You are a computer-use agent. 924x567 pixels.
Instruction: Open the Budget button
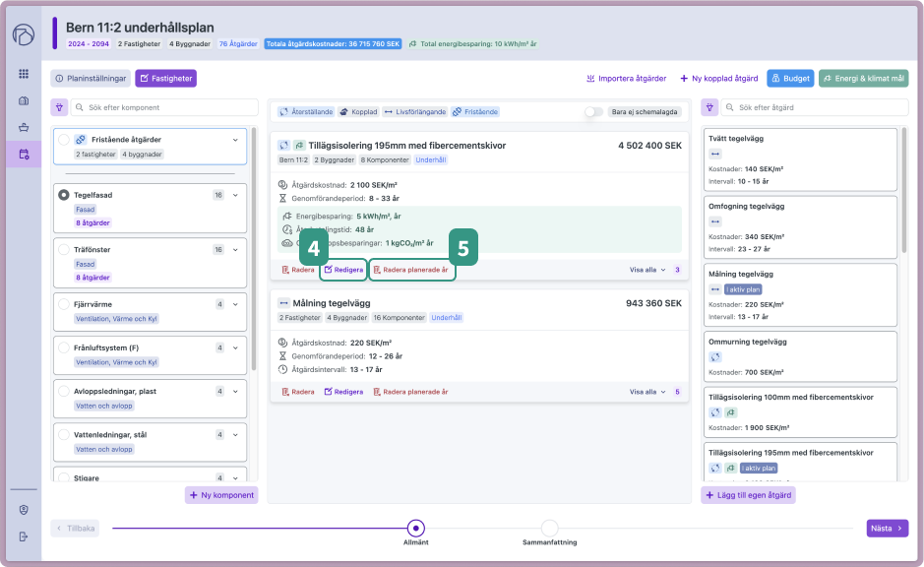790,79
